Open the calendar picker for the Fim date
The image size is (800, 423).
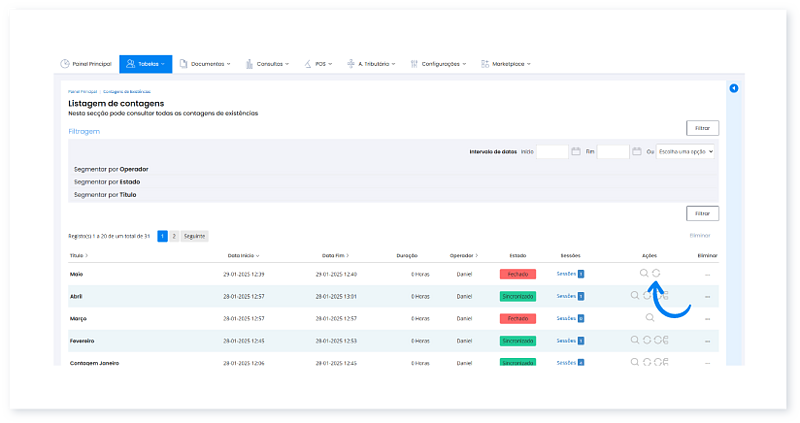(636, 151)
